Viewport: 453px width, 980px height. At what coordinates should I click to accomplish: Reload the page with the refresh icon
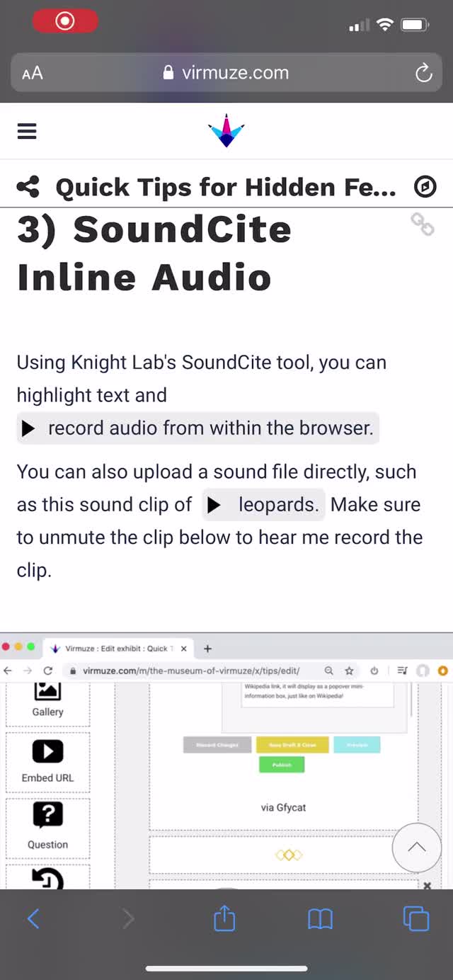[423, 73]
